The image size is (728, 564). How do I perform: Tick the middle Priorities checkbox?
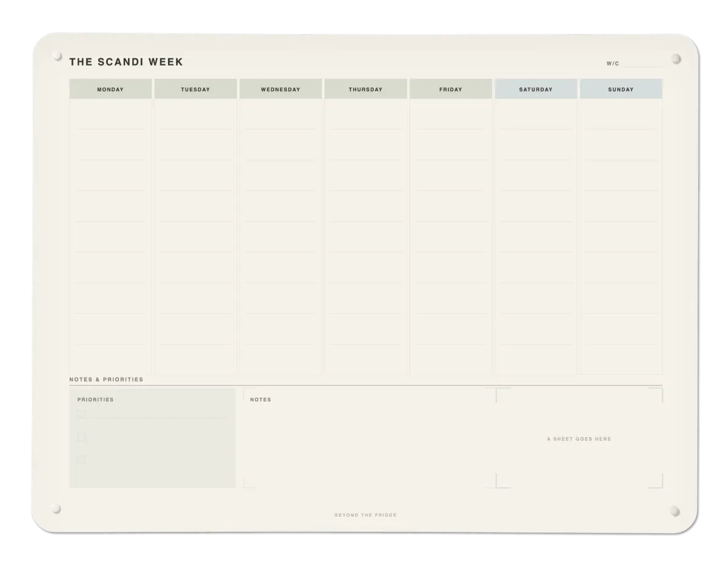click(x=81, y=437)
